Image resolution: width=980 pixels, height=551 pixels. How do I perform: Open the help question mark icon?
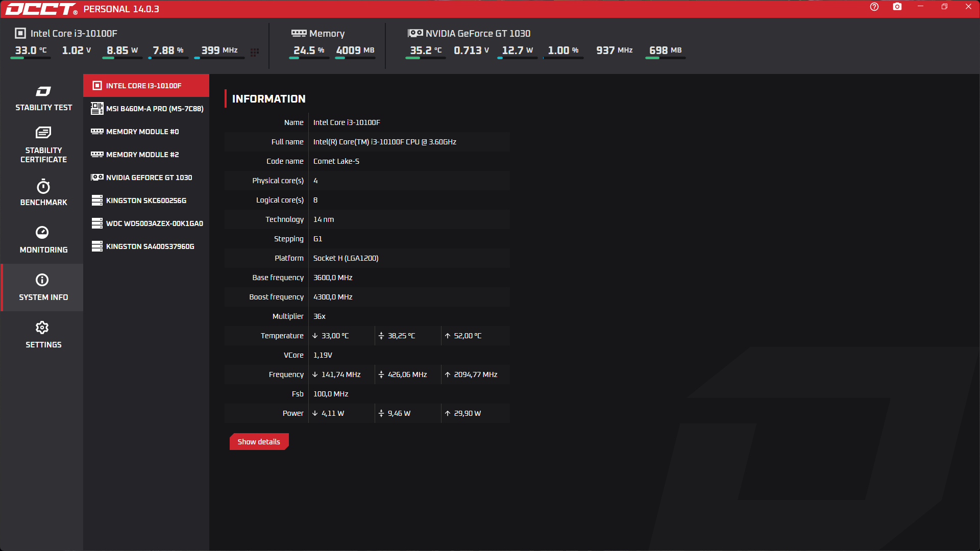pos(874,7)
